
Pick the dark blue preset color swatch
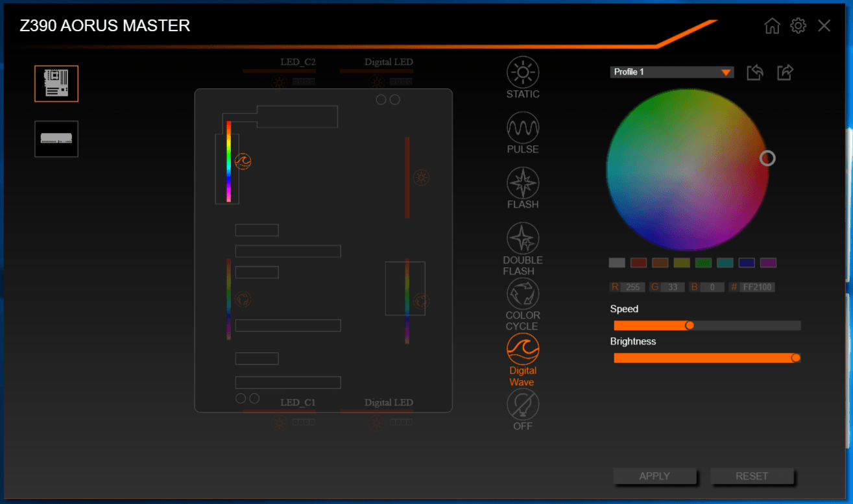(747, 263)
